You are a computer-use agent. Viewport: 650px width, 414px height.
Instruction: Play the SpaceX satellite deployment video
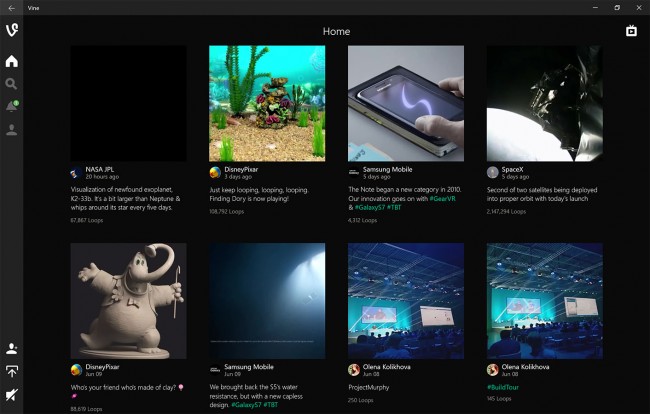pyautogui.click(x=545, y=103)
